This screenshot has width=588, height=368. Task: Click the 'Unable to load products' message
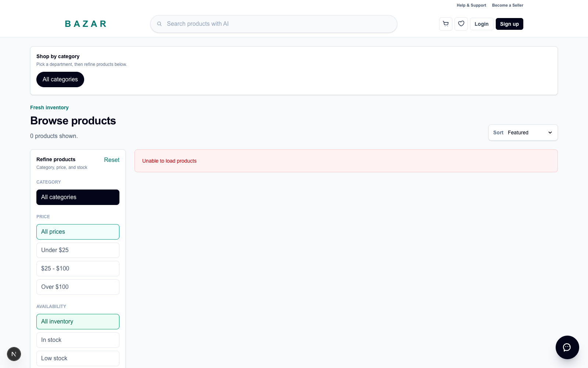coord(169,161)
